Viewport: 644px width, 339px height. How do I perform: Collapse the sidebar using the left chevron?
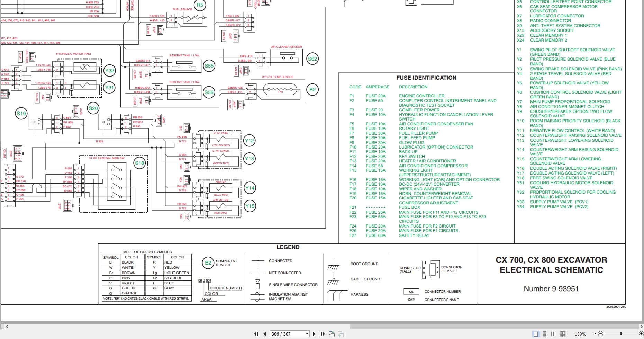7,326
